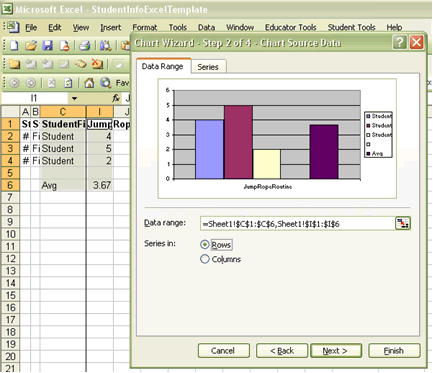Click the stacked folders icon next to red X folder
Image resolution: width=433 pixels, height=373 pixels.
tap(80, 64)
